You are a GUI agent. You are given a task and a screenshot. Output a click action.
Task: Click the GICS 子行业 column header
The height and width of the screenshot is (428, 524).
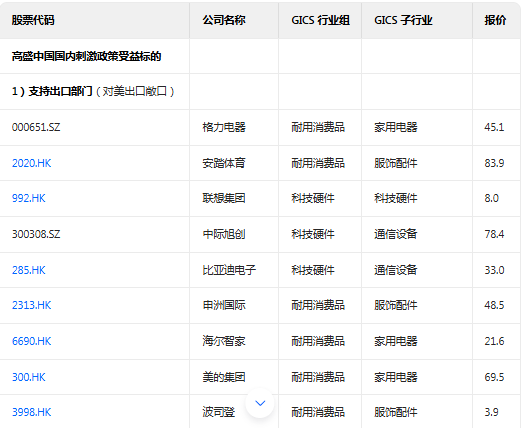pos(417,20)
